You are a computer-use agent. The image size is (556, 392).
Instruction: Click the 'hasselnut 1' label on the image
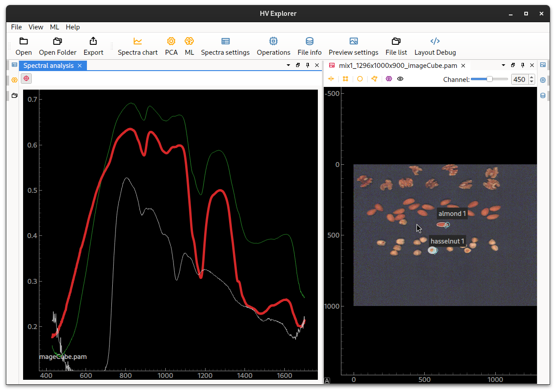(x=447, y=241)
